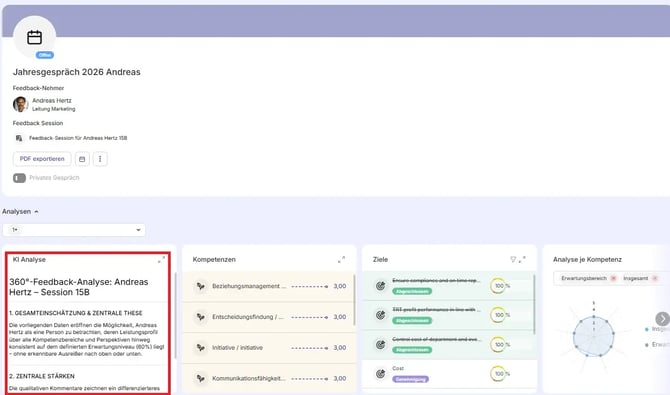Click the Beziehungsmanagement competency icon

[200, 286]
